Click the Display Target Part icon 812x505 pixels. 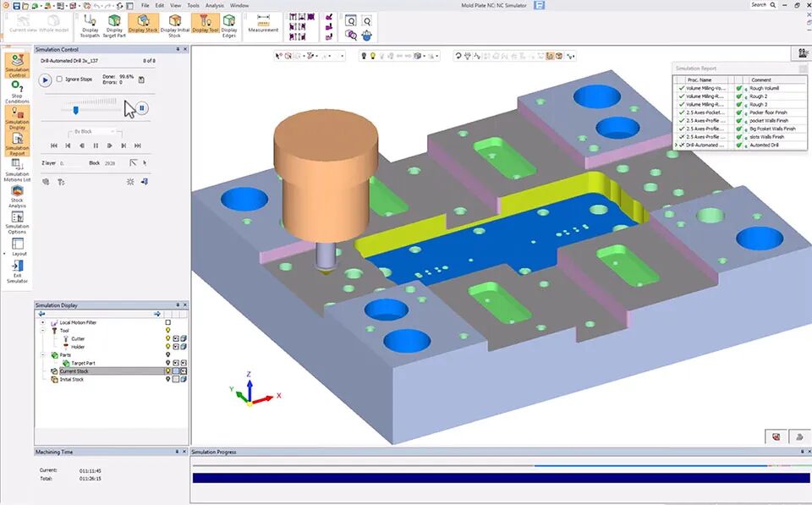[114, 25]
